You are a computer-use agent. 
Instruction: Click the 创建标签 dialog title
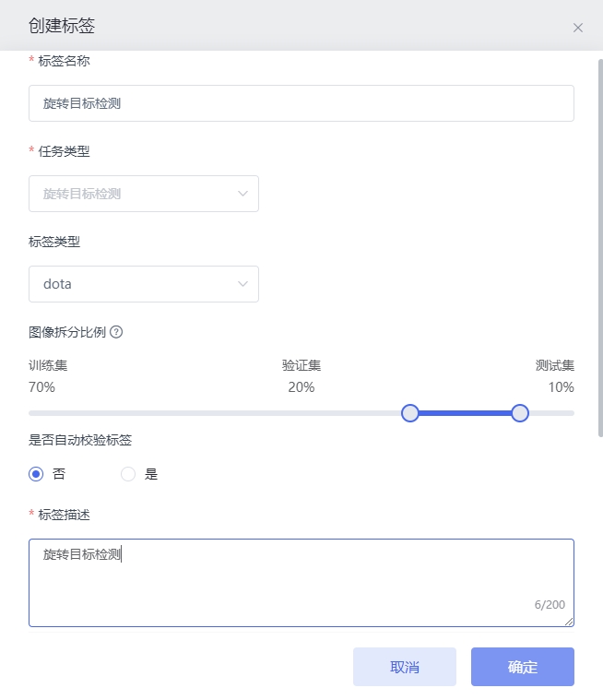coord(62,26)
